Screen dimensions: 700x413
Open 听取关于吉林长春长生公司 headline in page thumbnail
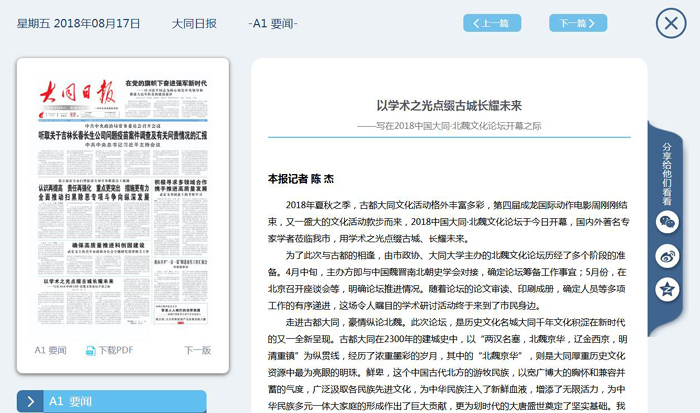123,135
